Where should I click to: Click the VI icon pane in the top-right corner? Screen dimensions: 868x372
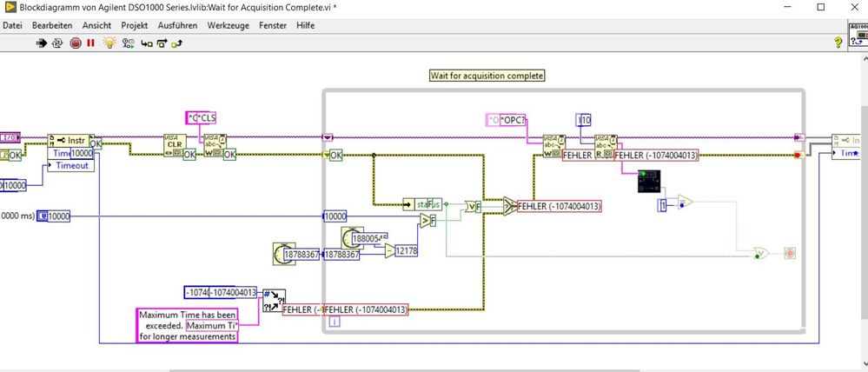point(858,34)
